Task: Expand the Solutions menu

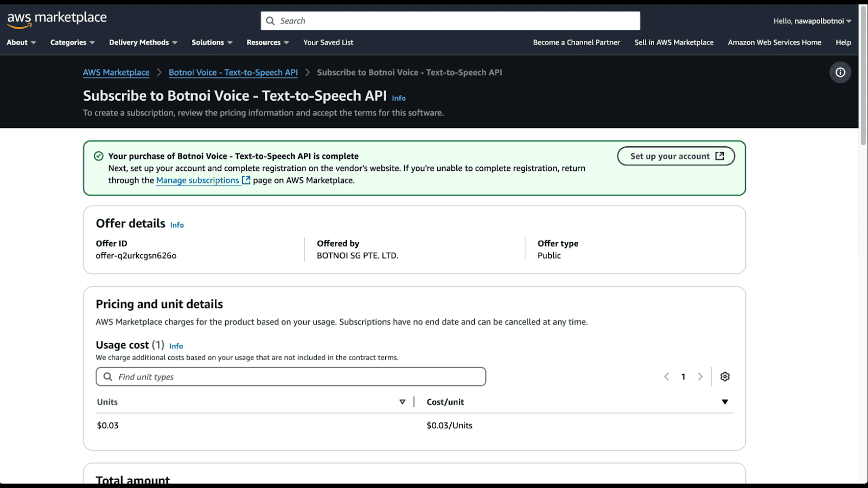Action: [212, 42]
